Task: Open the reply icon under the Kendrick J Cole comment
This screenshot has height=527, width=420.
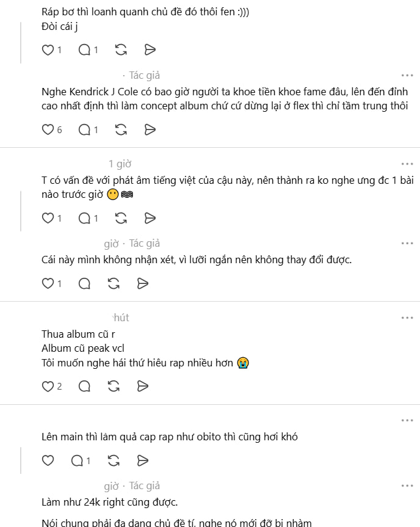Action: click(x=84, y=129)
